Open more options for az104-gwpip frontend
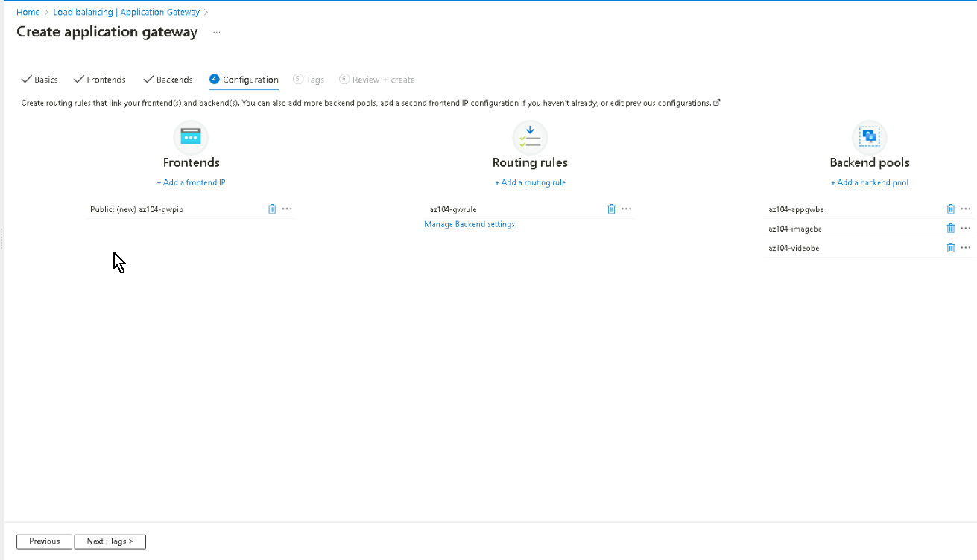977x560 pixels. [287, 209]
